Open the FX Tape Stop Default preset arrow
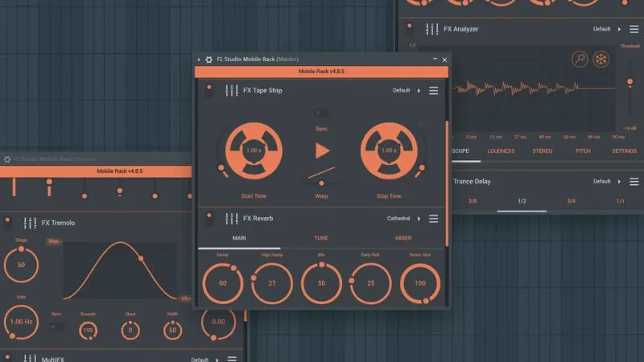The width and height of the screenshot is (644, 362). coord(419,91)
